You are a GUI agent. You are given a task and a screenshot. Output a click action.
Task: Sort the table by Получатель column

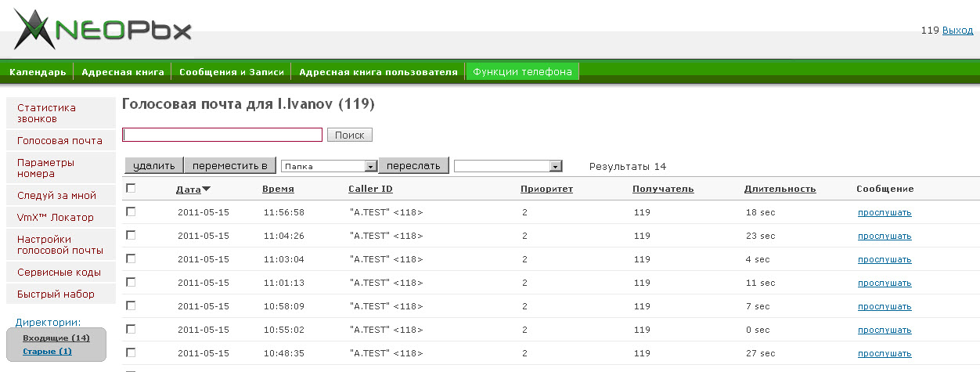(663, 189)
